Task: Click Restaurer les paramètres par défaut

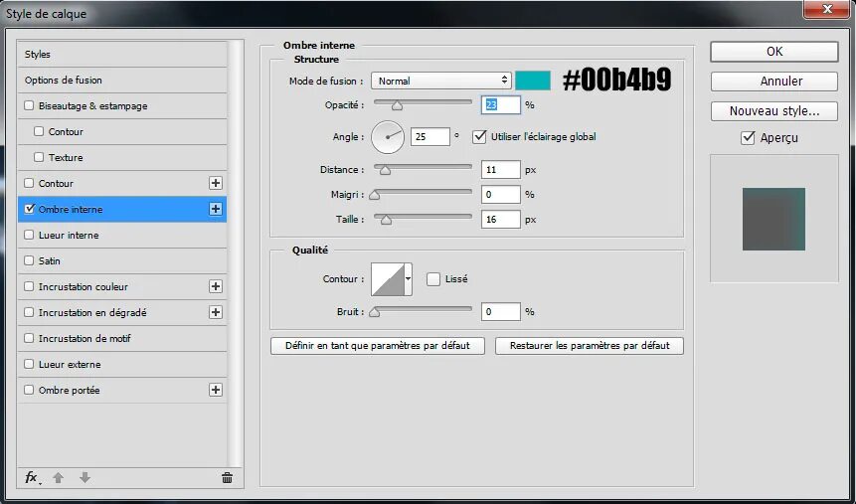Action: tap(589, 346)
